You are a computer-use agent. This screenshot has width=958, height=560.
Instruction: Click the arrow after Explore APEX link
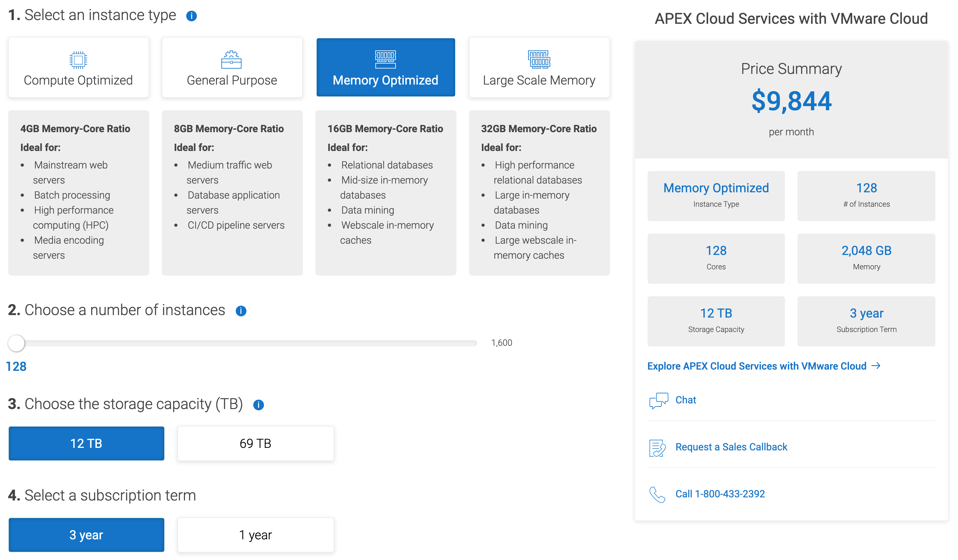pyautogui.click(x=876, y=366)
